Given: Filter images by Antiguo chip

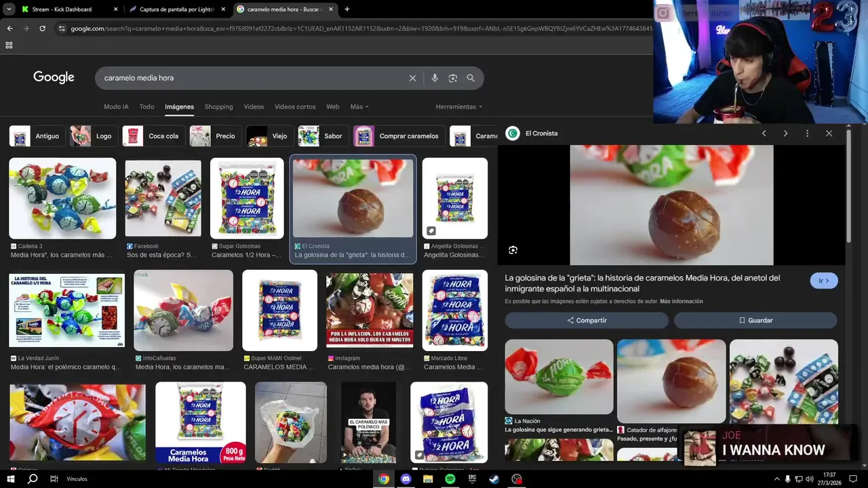Looking at the screenshot, I should 37,136.
